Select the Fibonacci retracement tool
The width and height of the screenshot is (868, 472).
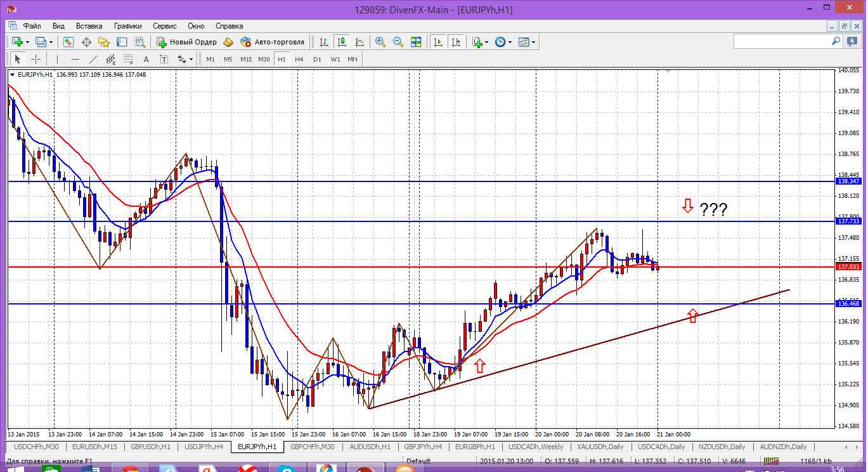(129, 59)
